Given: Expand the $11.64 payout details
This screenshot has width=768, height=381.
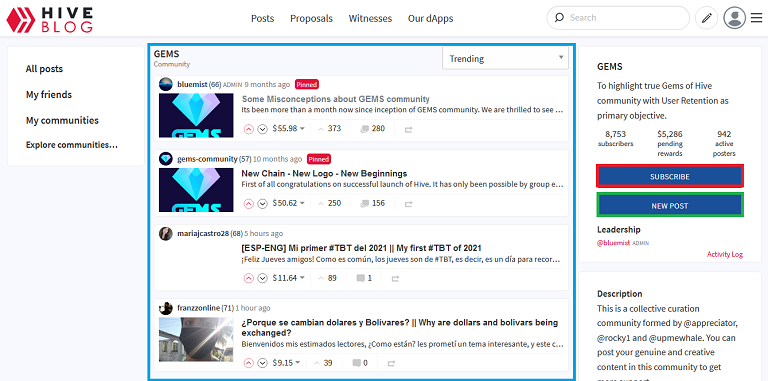Looking at the screenshot, I should 288,278.
